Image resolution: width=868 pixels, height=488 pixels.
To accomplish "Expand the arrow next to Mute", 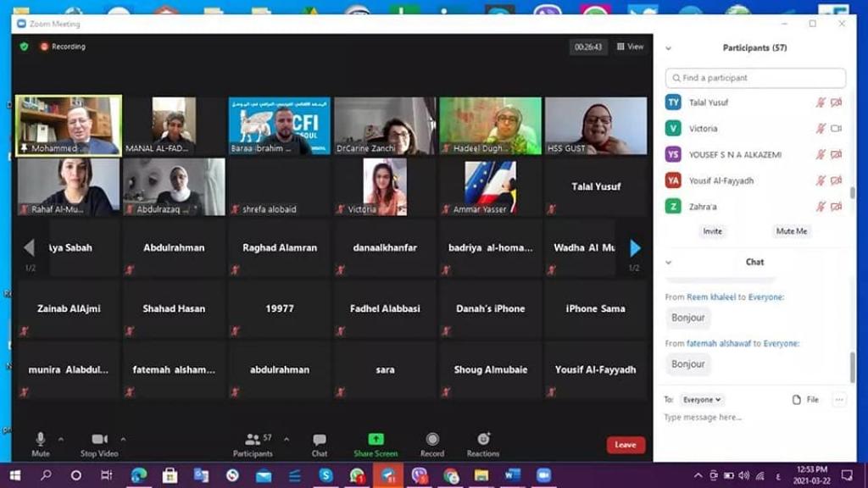I will (x=60, y=439).
